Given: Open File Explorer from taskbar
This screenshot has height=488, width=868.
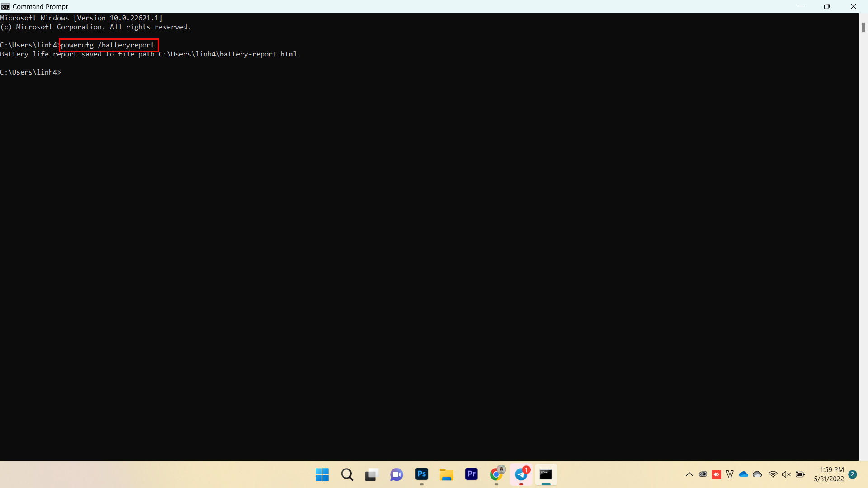Looking at the screenshot, I should [446, 474].
